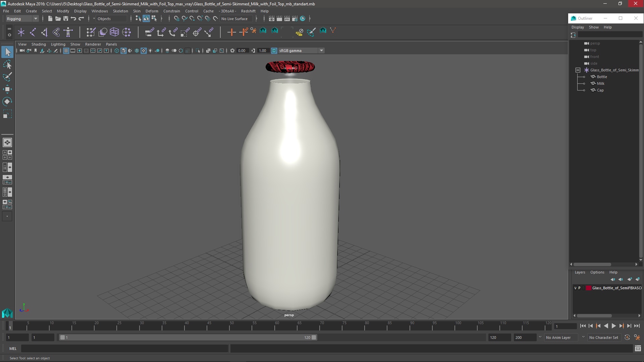Toggle the viewport grid display button

[x=66, y=51]
